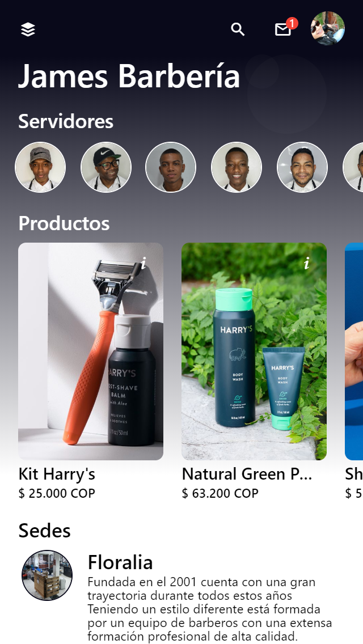Click the $ 25.000 COP price

[x=57, y=493]
